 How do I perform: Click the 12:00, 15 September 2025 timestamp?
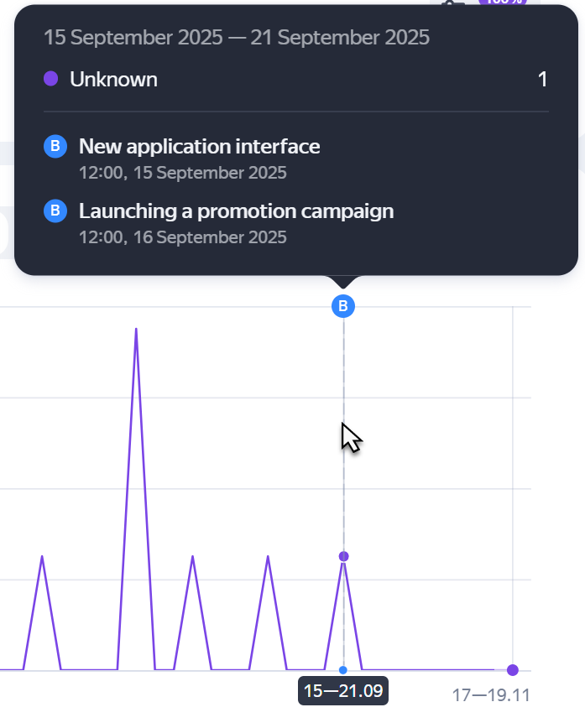[x=182, y=174]
